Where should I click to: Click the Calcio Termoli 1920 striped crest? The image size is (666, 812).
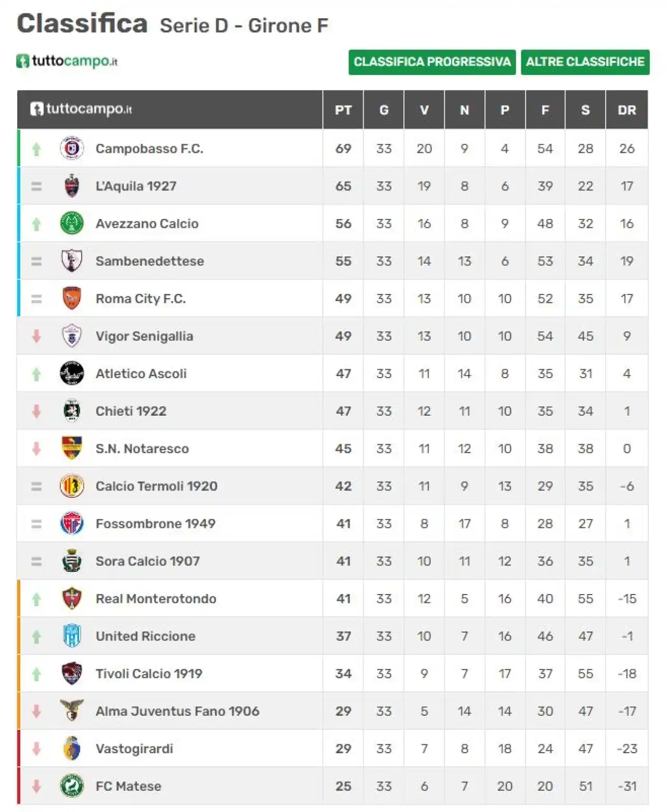[x=72, y=486]
